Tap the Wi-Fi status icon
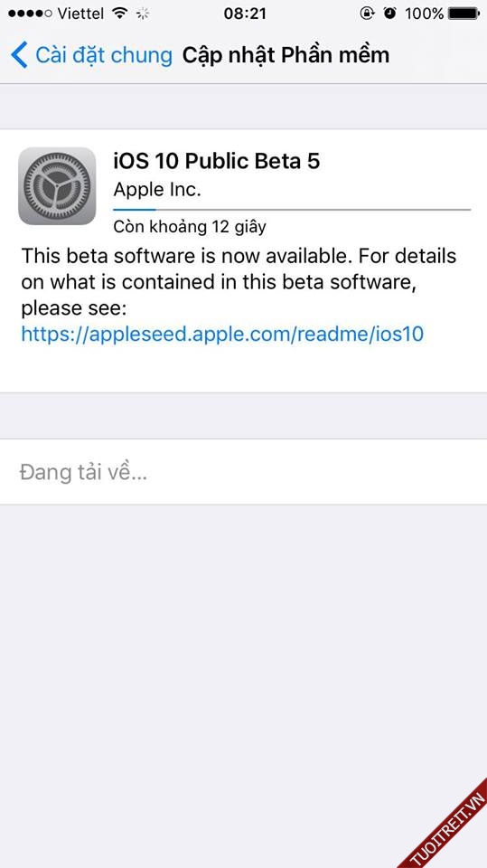The height and width of the screenshot is (868, 487). [119, 14]
